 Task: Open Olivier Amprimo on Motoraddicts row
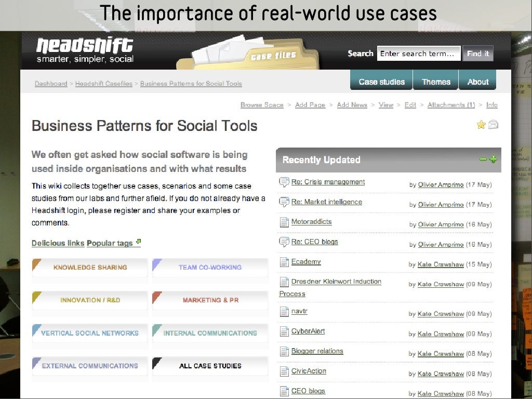441,224
